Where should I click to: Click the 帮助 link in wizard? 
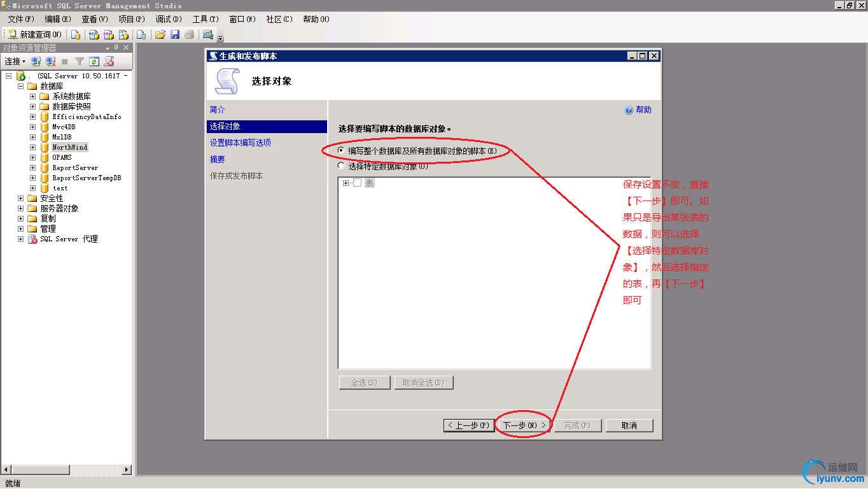click(x=643, y=110)
